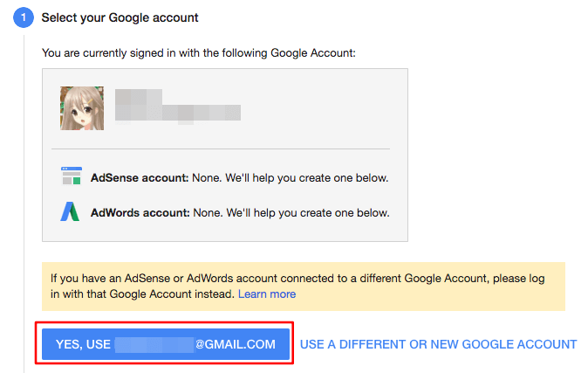The width and height of the screenshot is (588, 373).
Task: Click the yellow notice about different Google Account
Action: 303,287
